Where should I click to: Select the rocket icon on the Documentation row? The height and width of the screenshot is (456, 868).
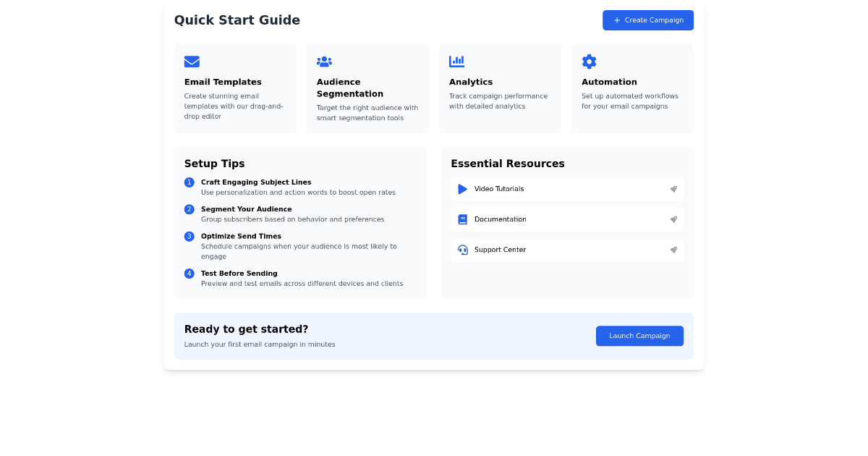click(x=673, y=219)
